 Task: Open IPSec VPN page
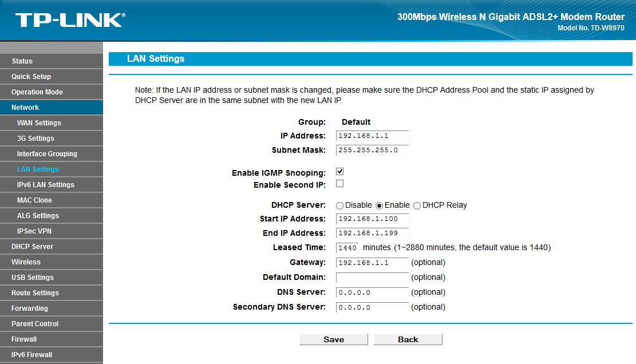click(x=52, y=231)
